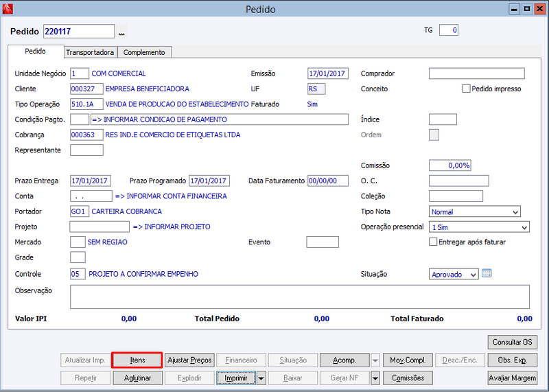Click the Aglutinar button

coord(137,378)
